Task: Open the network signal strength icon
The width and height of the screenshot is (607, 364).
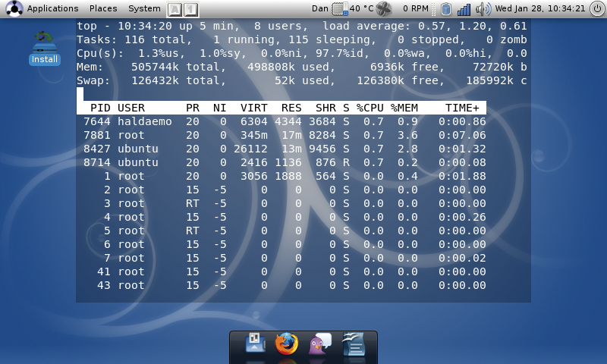Action: click(464, 9)
